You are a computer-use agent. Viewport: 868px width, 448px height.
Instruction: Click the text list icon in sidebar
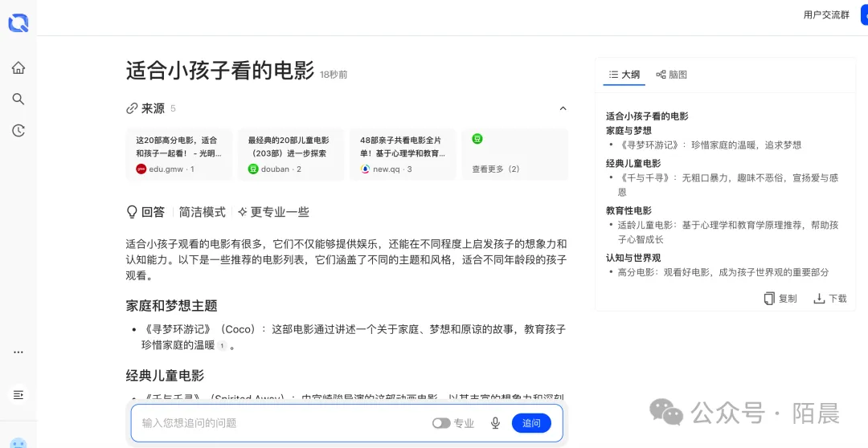(x=18, y=395)
